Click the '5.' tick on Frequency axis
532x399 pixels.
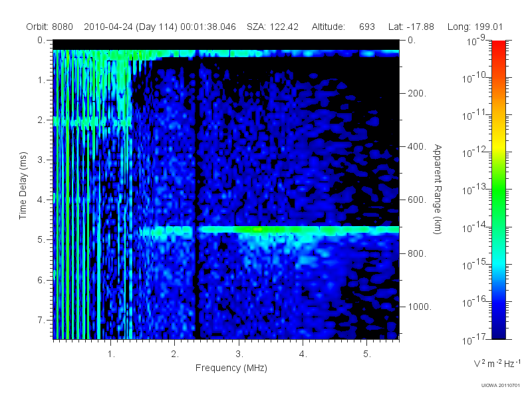(x=367, y=354)
